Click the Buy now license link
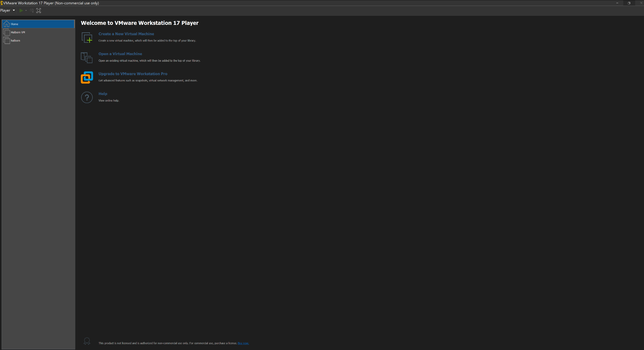This screenshot has height=350, width=644. tap(243, 343)
